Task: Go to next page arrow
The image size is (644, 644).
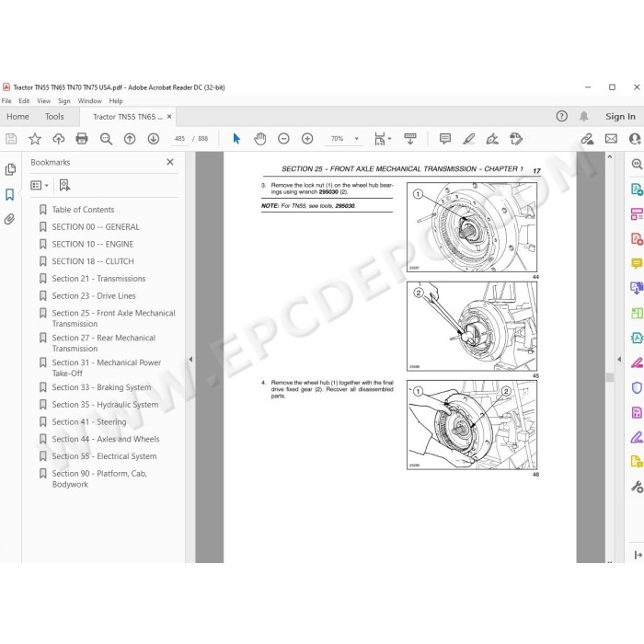Action: pyautogui.click(x=154, y=139)
